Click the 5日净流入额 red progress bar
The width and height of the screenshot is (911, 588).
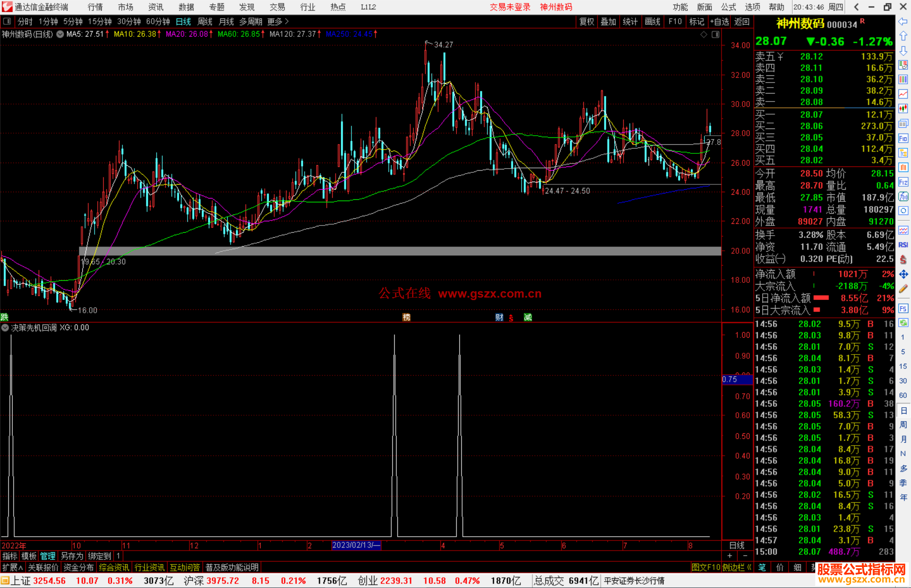(x=821, y=298)
